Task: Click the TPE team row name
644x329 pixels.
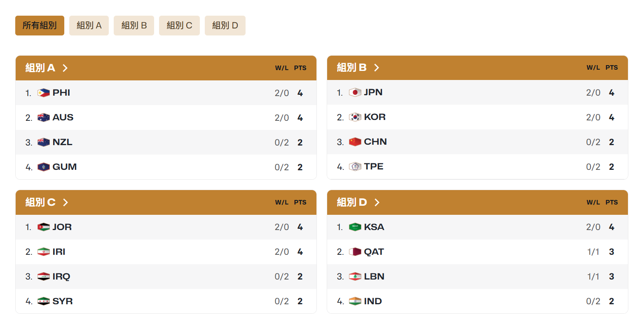Action: click(x=374, y=167)
